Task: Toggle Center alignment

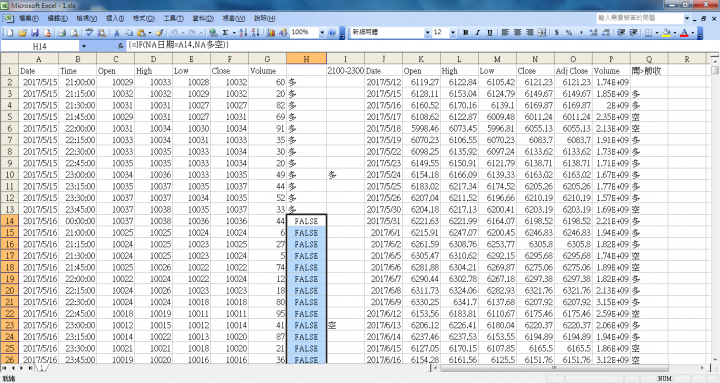Action: coord(518,33)
